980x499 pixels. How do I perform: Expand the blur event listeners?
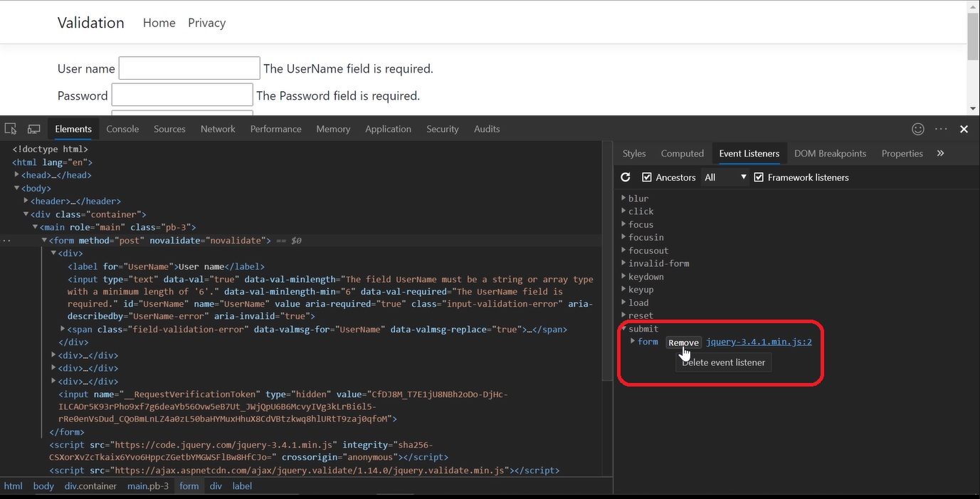click(x=624, y=198)
